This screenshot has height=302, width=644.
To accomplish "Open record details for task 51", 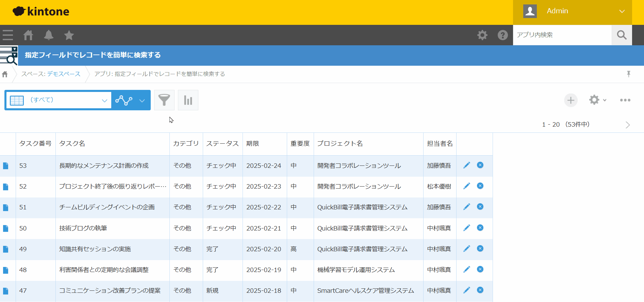I will coord(6,208).
